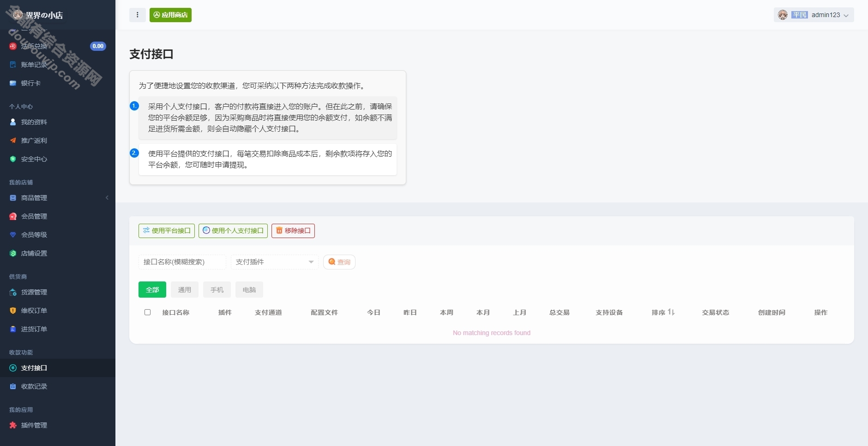Click the 配置文件 column header
This screenshot has width=868, height=446.
(324, 312)
